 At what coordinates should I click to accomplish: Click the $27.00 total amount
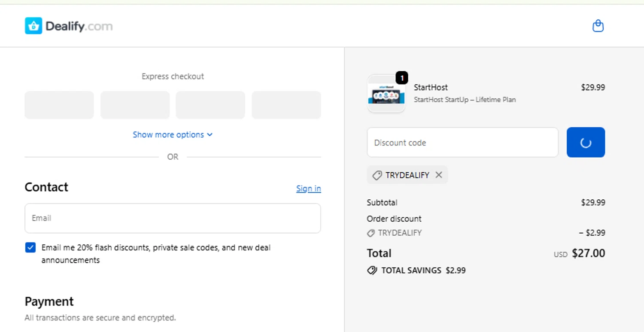pyautogui.click(x=589, y=253)
